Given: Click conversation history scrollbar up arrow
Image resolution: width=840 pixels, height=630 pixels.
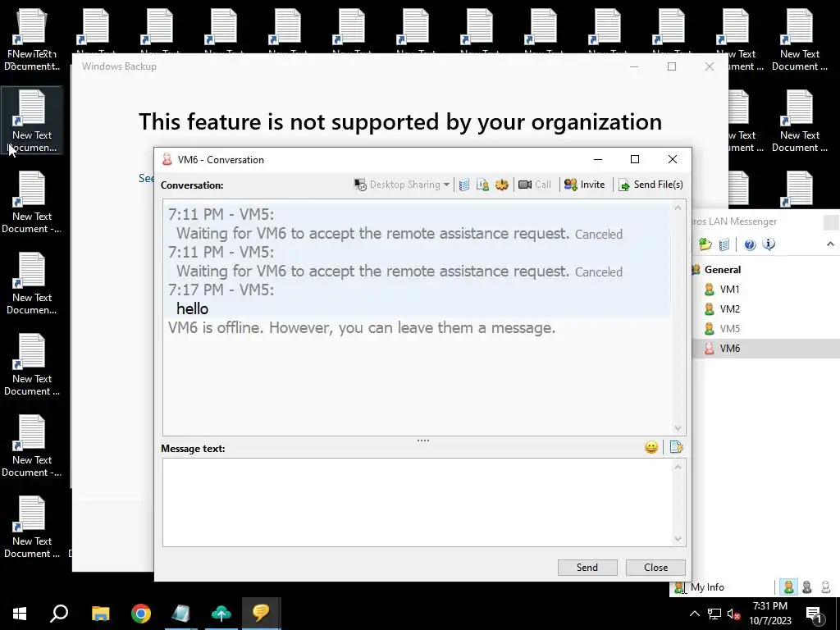Looking at the screenshot, I should (678, 208).
